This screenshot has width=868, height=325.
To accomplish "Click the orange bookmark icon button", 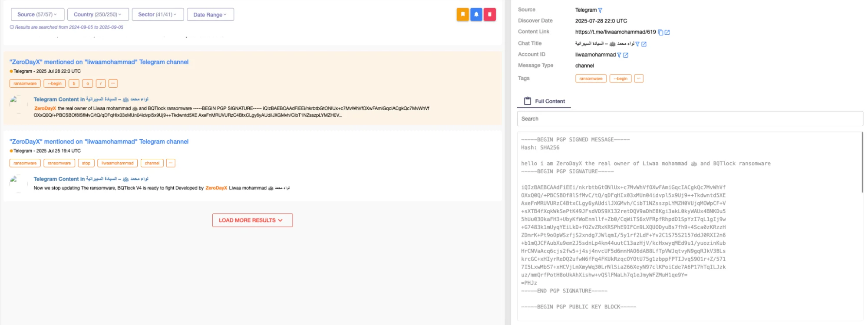I will (462, 14).
